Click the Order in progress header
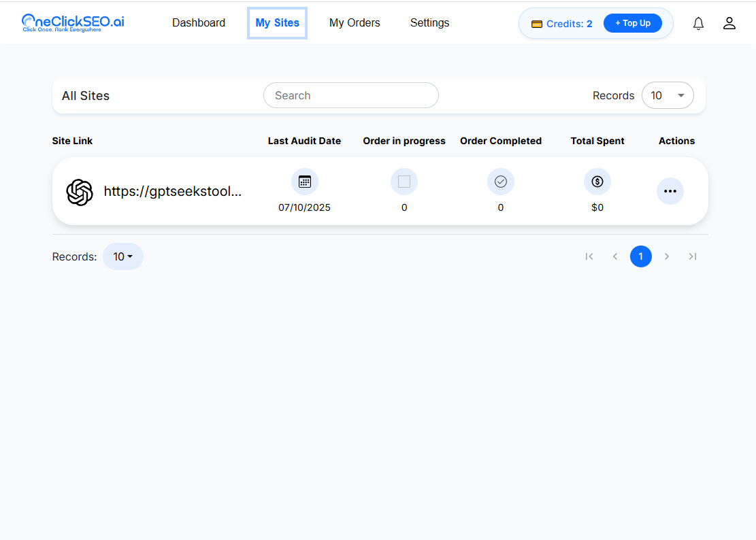756x540 pixels. pos(404,141)
